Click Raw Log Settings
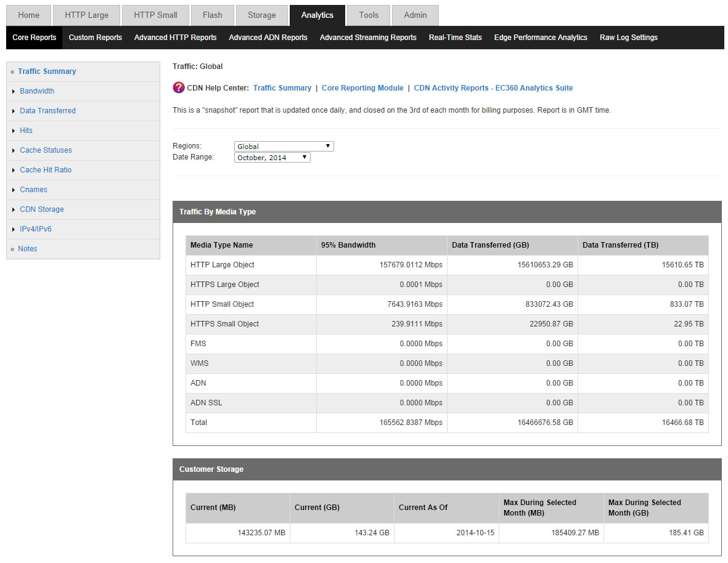Viewport: 728px width, 563px height. coord(628,38)
